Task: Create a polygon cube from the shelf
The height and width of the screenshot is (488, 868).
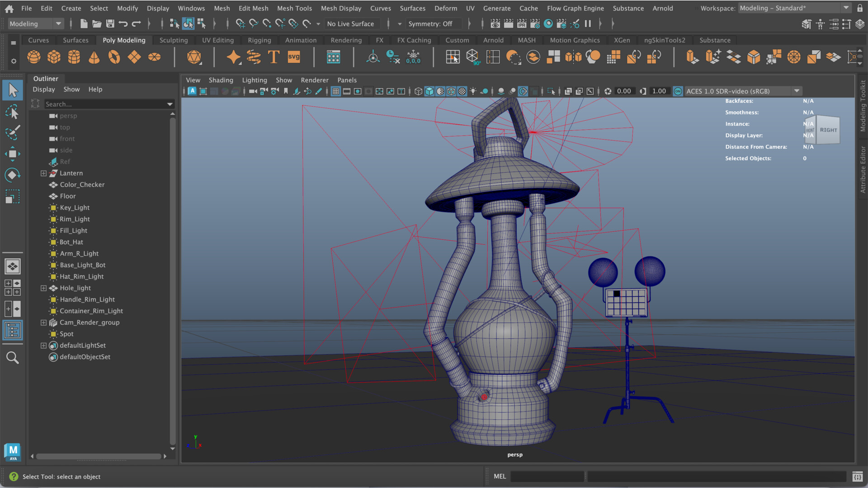Action: (54, 57)
